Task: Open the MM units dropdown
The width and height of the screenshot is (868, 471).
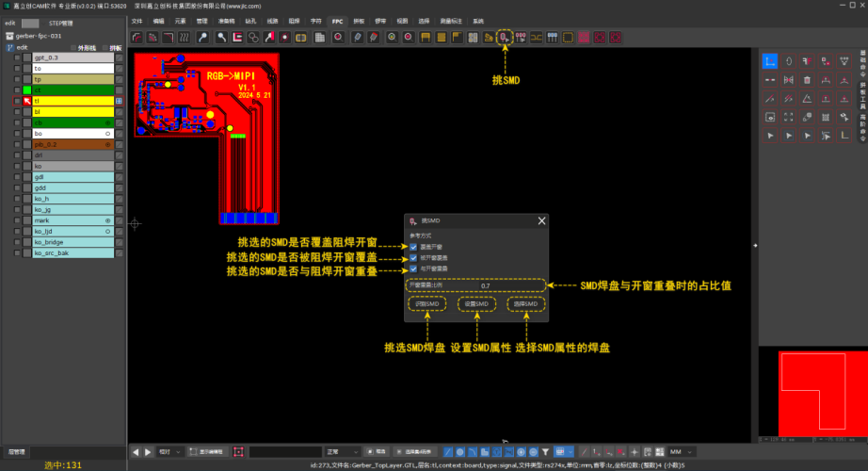Action: pos(682,452)
